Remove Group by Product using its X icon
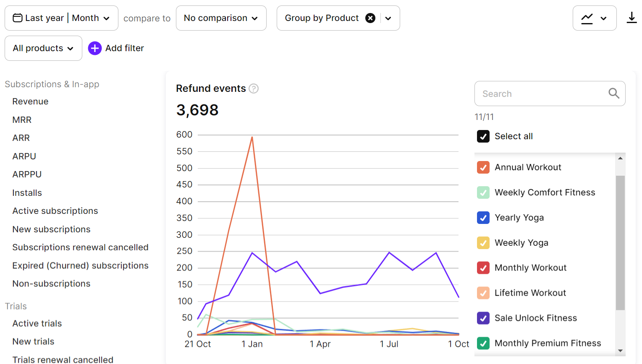The height and width of the screenshot is (364, 642). 370,18
